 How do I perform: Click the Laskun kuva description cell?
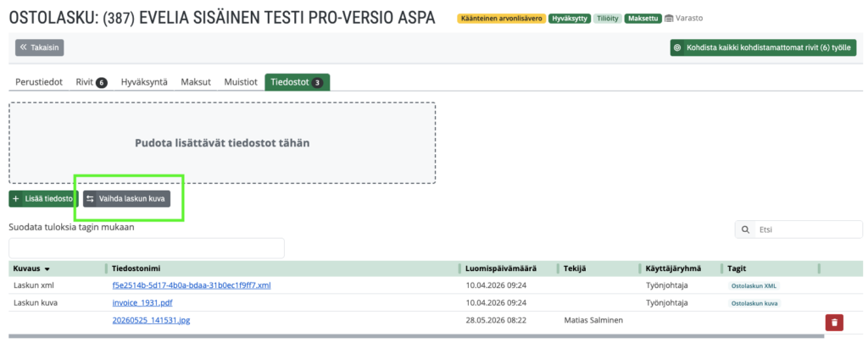[x=36, y=302]
